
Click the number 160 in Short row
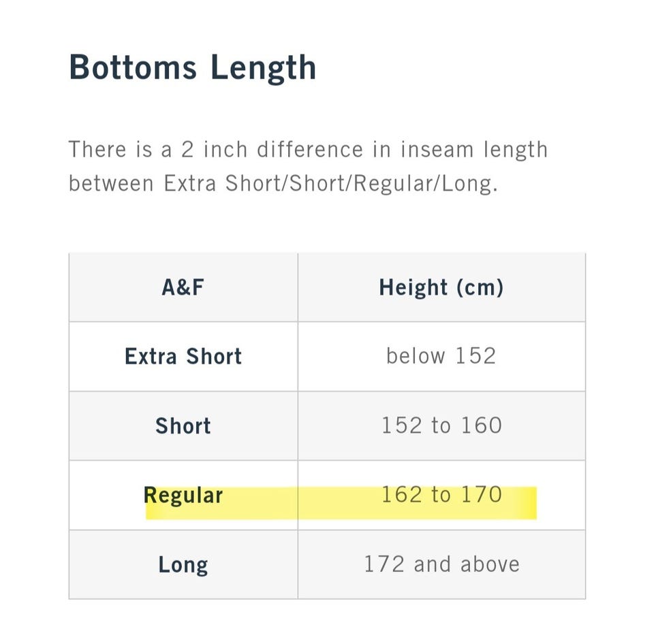pyautogui.click(x=482, y=425)
